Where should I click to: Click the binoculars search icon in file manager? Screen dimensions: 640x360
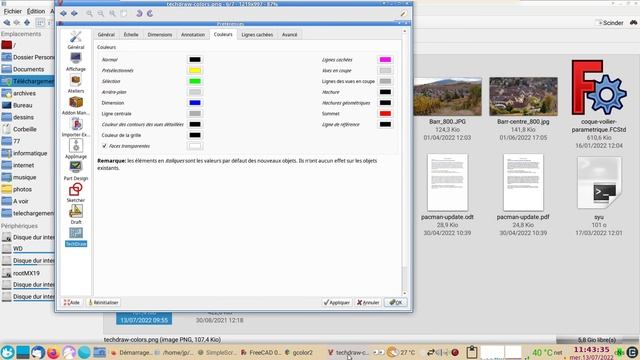[633, 23]
